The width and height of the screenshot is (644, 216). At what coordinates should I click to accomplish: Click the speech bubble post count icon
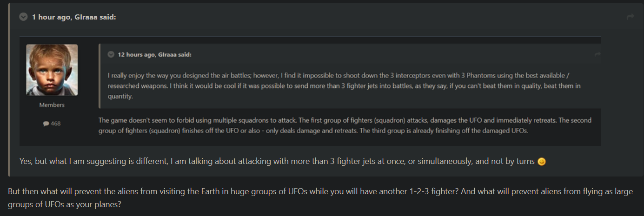pos(46,124)
